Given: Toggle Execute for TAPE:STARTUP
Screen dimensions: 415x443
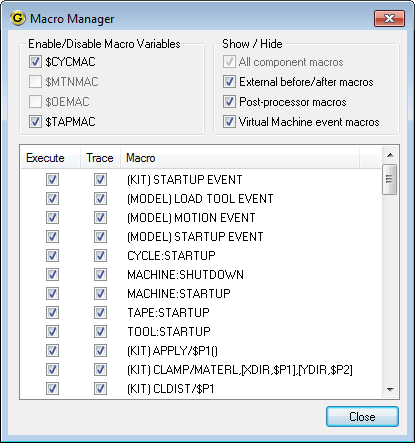Looking at the screenshot, I should point(52,313).
